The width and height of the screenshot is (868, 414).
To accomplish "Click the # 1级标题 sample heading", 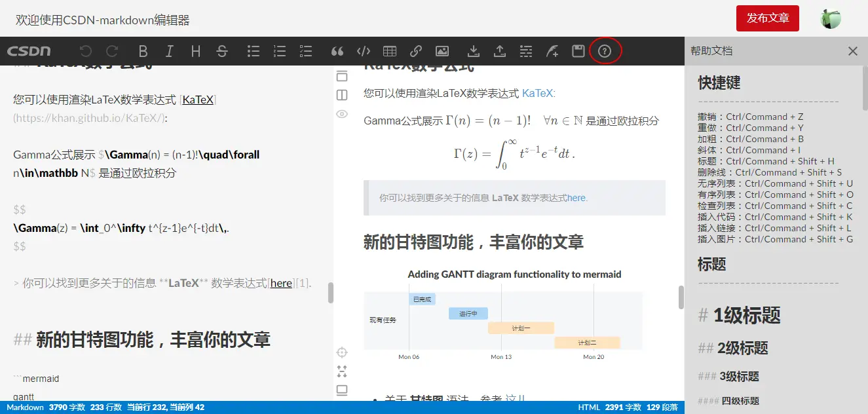I will (x=740, y=315).
